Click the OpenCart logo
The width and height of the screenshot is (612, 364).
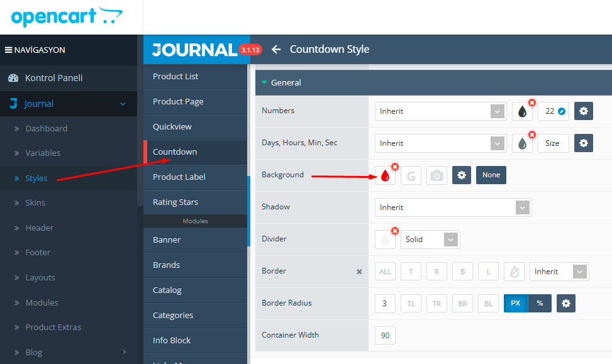click(67, 17)
